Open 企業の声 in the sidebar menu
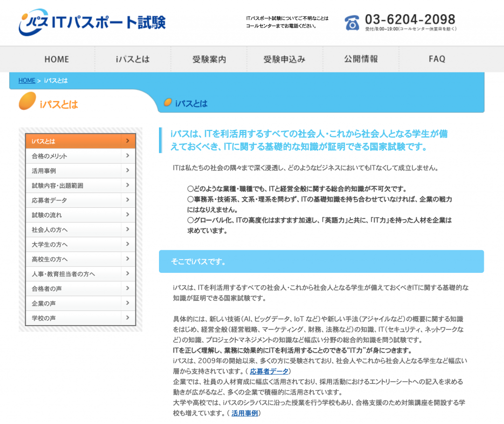Viewport: 504px width, 424px height. click(81, 303)
